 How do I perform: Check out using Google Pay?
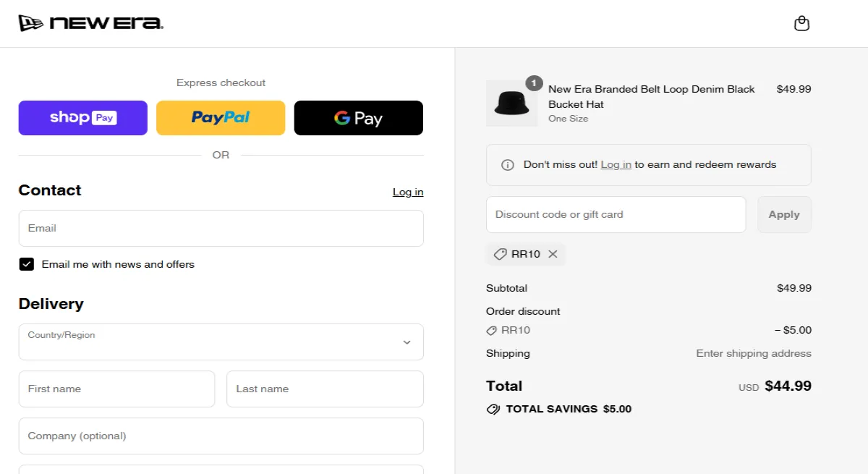(359, 118)
